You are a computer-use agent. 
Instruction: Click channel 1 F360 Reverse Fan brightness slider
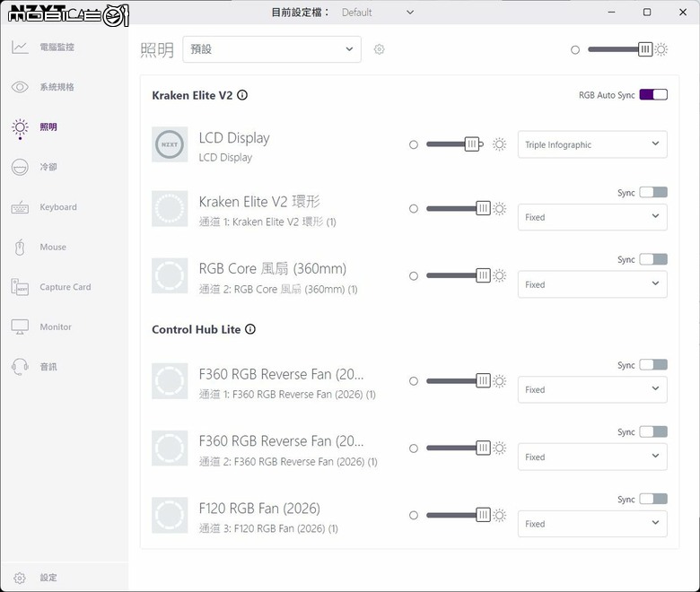coord(459,381)
